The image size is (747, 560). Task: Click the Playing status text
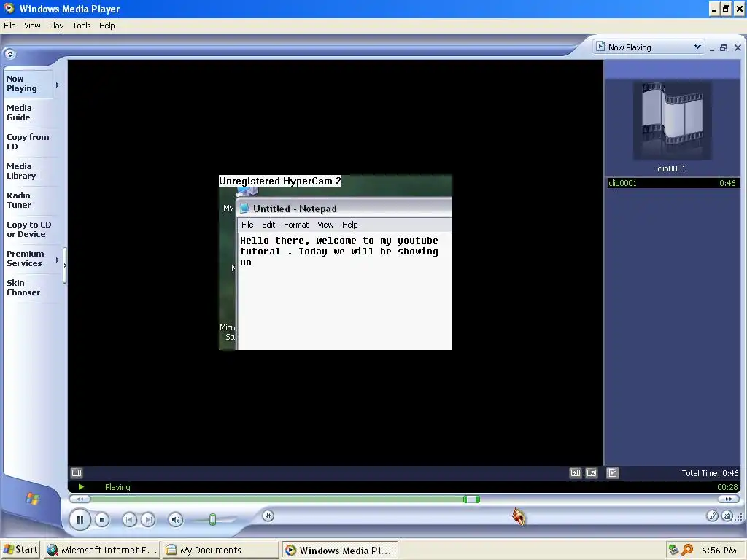pos(117,486)
